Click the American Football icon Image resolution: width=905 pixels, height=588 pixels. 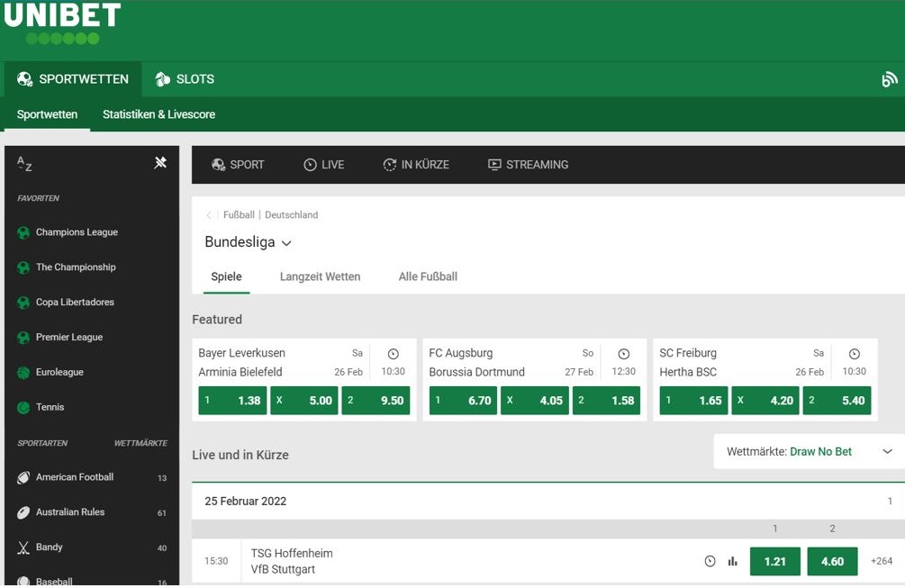(23, 477)
